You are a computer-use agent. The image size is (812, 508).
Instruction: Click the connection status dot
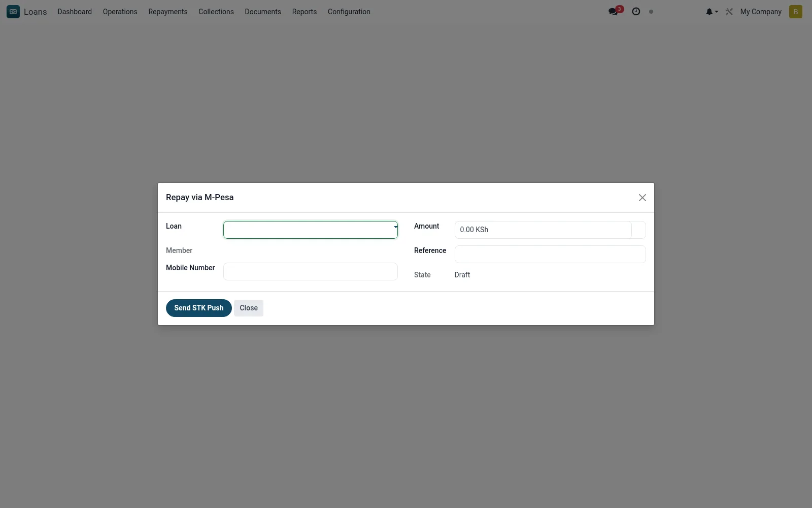pos(651,12)
